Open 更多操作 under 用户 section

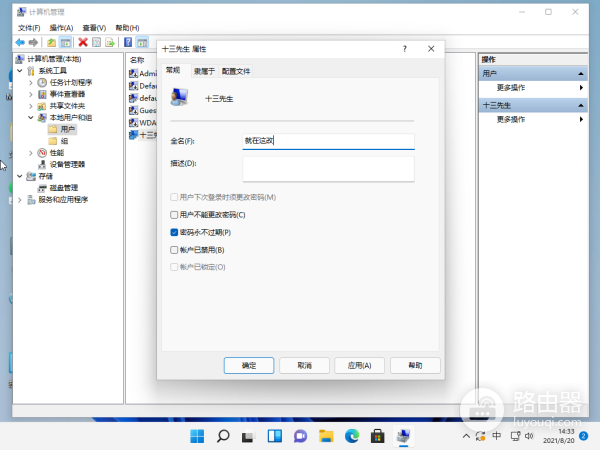click(533, 88)
